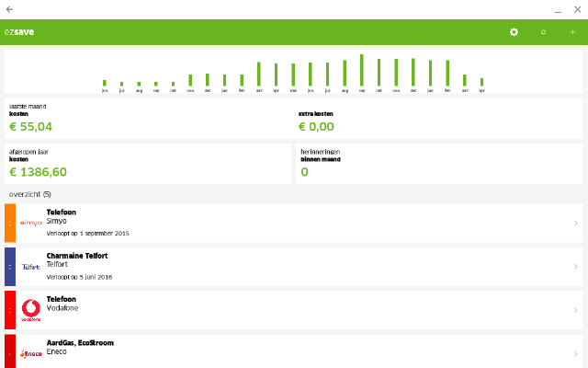Open the Eneco row chevron arrow
Image resolution: width=588 pixels, height=368 pixels.
(575, 351)
